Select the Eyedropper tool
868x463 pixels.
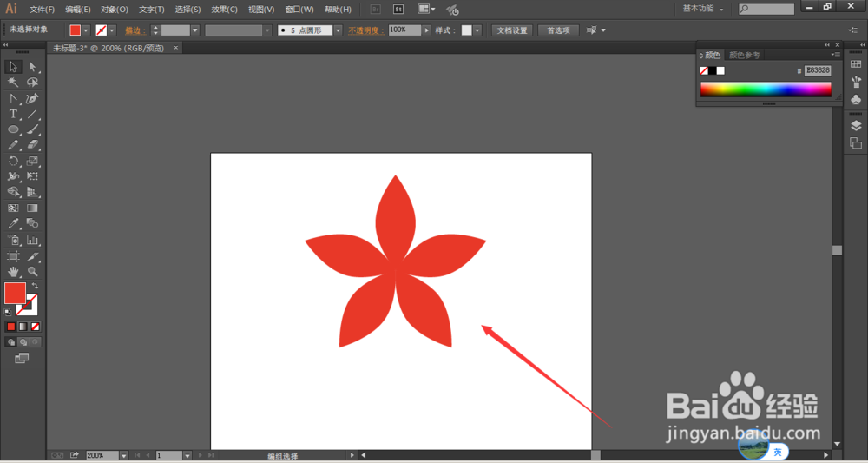click(x=13, y=223)
